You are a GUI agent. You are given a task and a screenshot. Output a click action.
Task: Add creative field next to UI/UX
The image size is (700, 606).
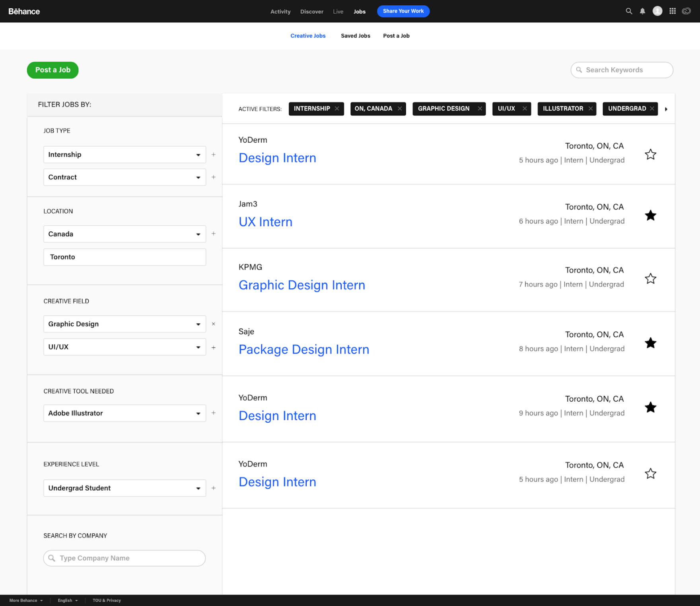click(214, 347)
